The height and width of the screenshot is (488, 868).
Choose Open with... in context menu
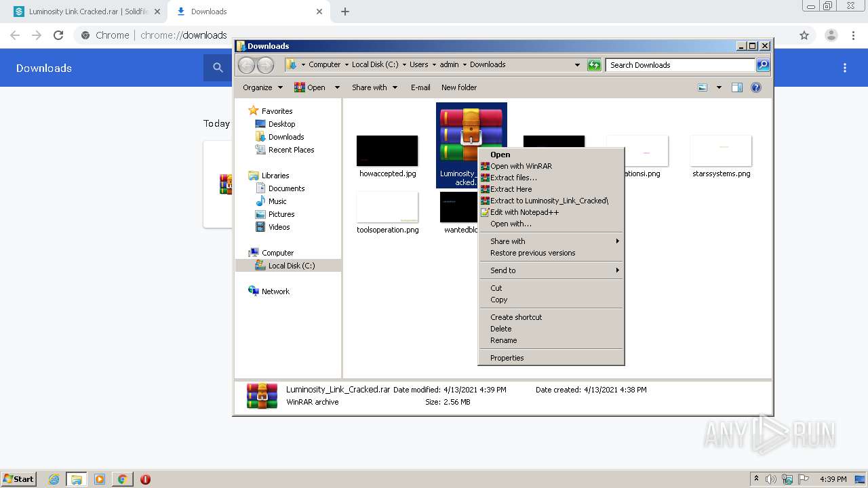point(551,224)
